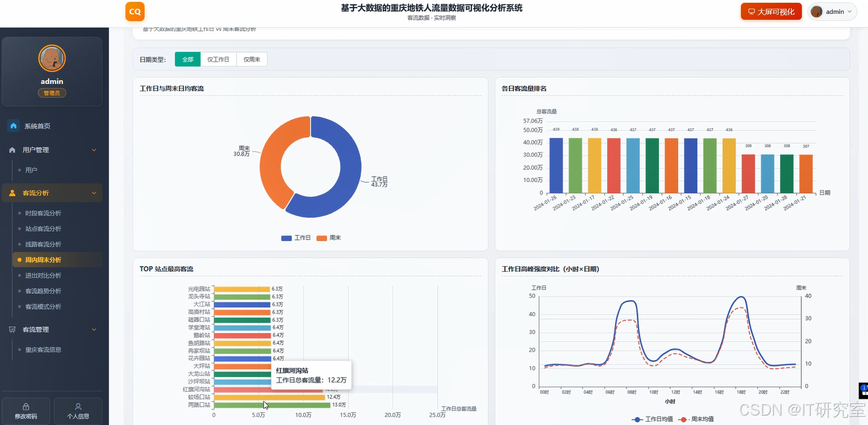Image resolution: width=868 pixels, height=425 pixels.
Task: Click the orange CQ logo icon
Action: [135, 12]
